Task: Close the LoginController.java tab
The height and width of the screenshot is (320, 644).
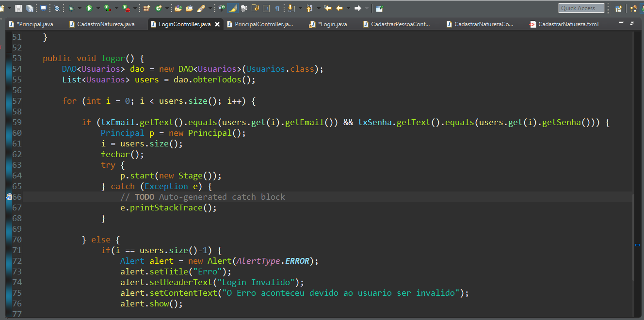Action: point(217,24)
